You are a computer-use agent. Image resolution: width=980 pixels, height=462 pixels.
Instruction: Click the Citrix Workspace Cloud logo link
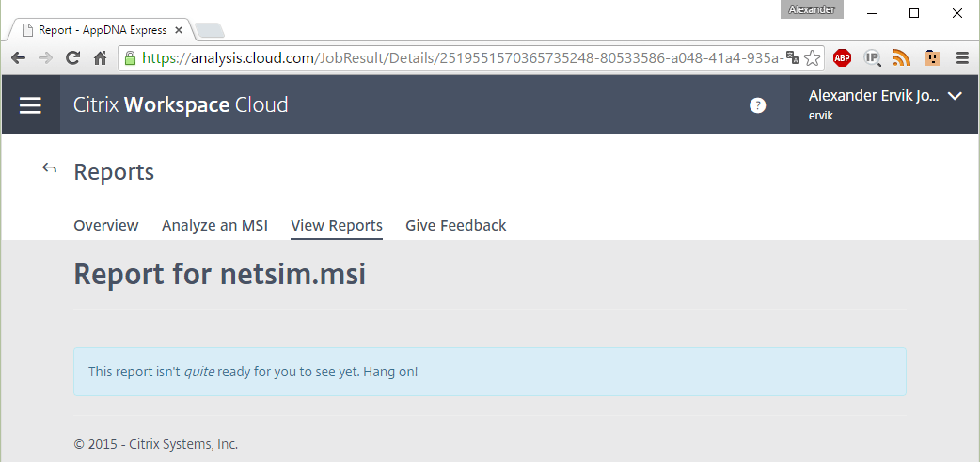[x=181, y=104]
